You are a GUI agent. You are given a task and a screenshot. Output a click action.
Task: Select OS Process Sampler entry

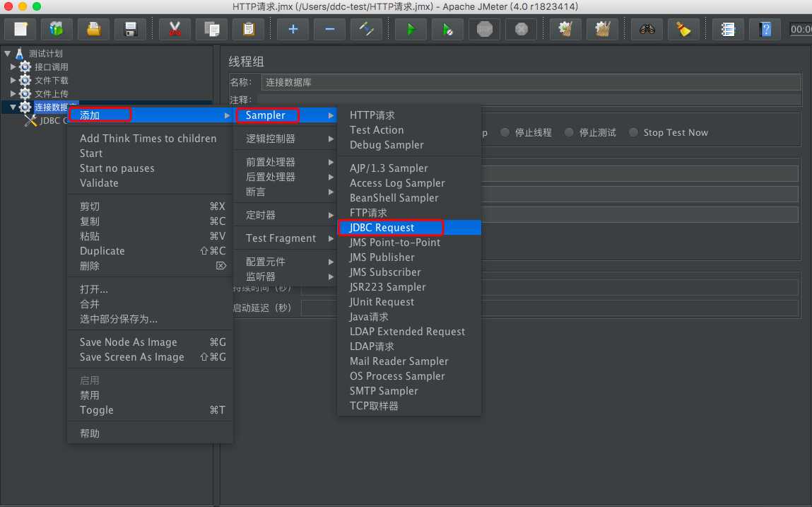409,376
